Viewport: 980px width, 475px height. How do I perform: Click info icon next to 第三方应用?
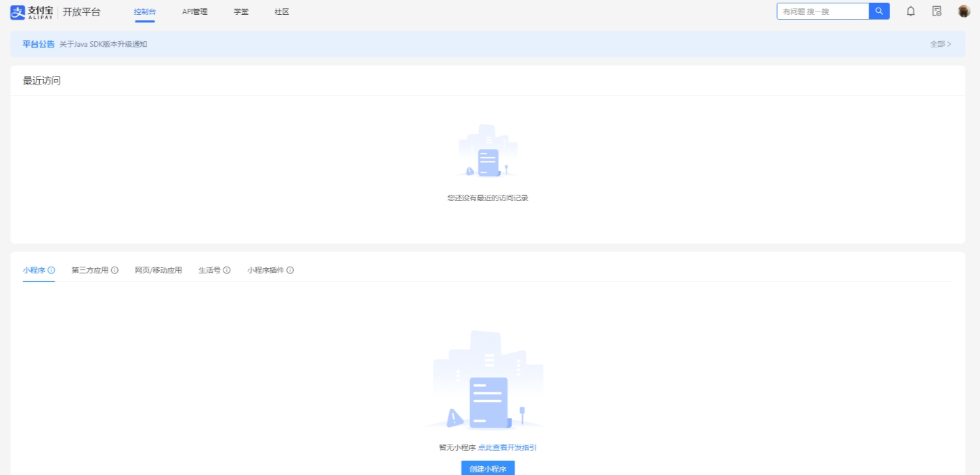pyautogui.click(x=114, y=271)
